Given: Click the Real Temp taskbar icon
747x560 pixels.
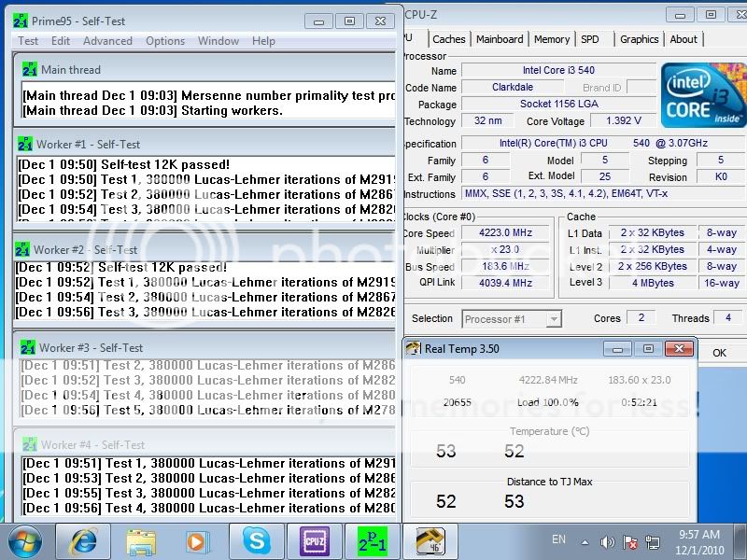Looking at the screenshot, I should pos(429,541).
